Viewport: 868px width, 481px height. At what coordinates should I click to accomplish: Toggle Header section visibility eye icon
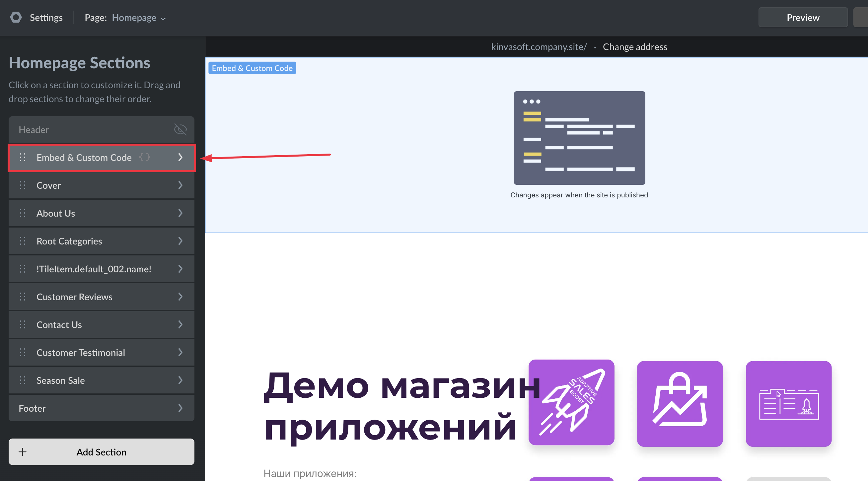pos(180,129)
